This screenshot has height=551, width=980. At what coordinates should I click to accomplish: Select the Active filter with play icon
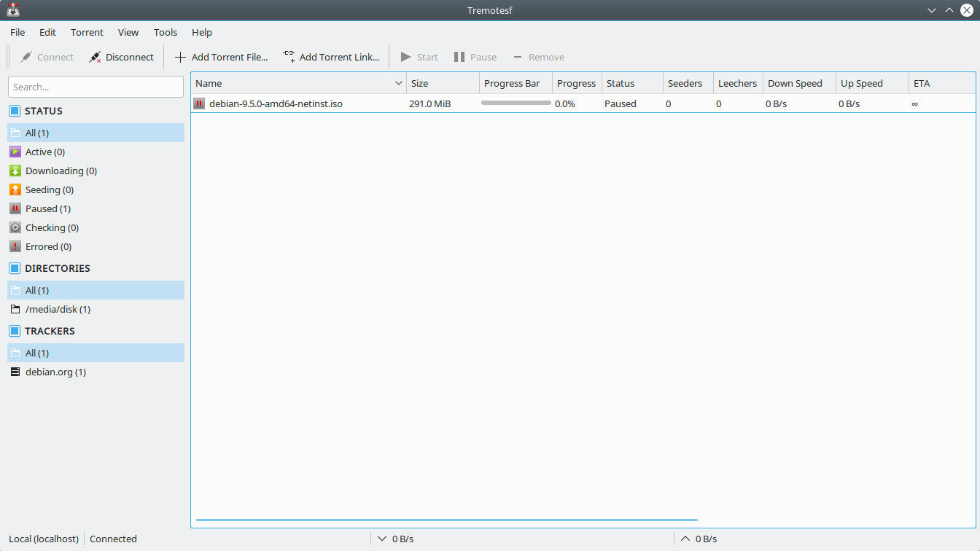tap(15, 152)
